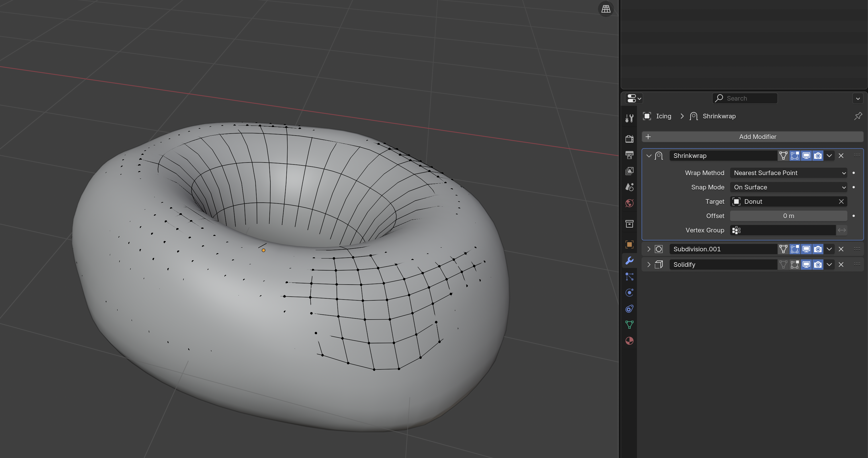Toggle Solidify modifier edit mode display

click(795, 265)
